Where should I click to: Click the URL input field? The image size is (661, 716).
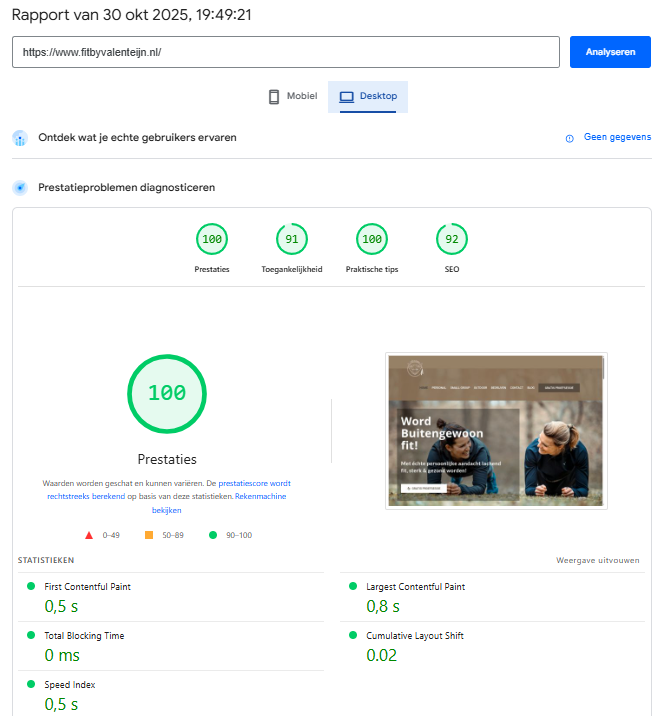[x=285, y=52]
